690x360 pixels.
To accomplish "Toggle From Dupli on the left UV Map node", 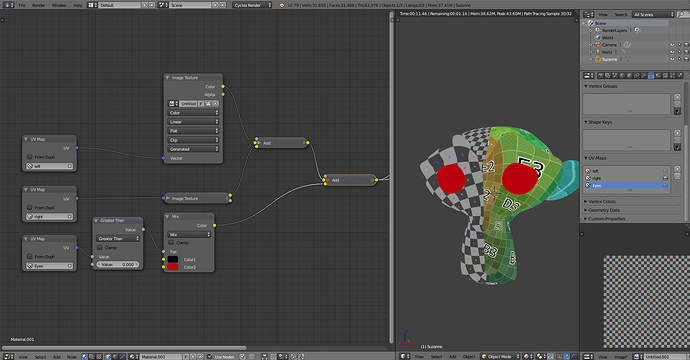I will tap(29, 157).
